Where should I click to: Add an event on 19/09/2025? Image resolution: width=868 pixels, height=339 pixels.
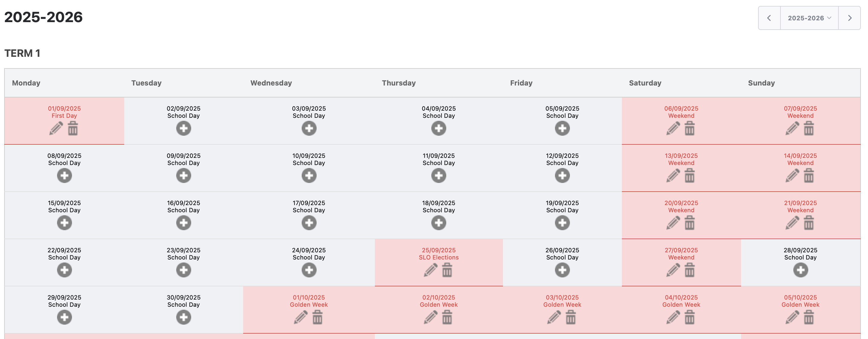pyautogui.click(x=562, y=223)
